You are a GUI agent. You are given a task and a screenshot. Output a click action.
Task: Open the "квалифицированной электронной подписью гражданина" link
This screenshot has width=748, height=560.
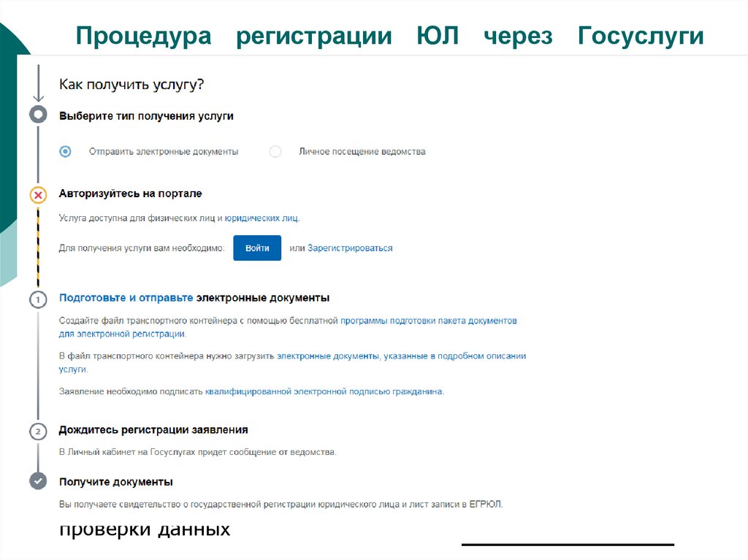point(325,391)
